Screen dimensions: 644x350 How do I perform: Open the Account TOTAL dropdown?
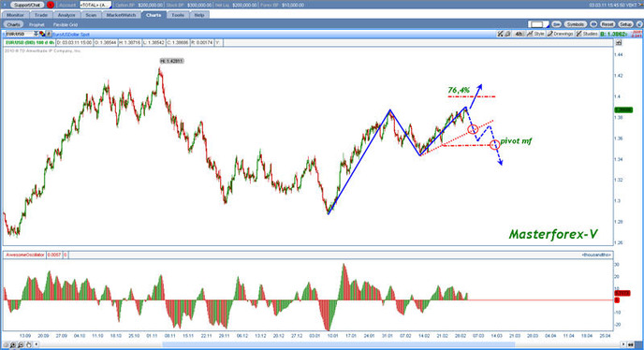pyautogui.click(x=95, y=5)
